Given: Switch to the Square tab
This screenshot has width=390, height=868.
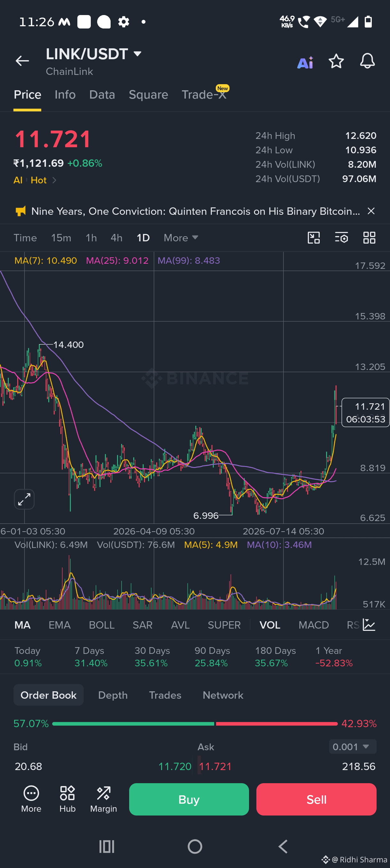Looking at the screenshot, I should 148,95.
